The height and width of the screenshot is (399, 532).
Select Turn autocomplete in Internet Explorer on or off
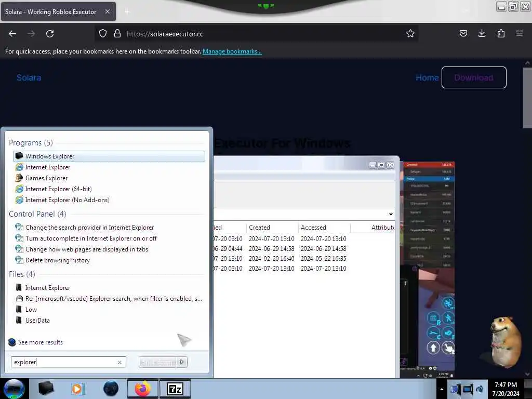109,238
